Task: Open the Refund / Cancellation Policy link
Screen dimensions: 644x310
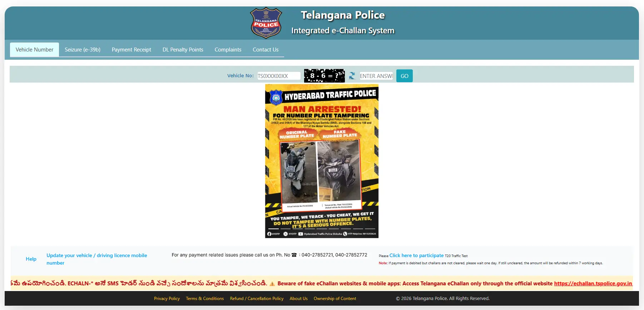Action: click(x=257, y=299)
